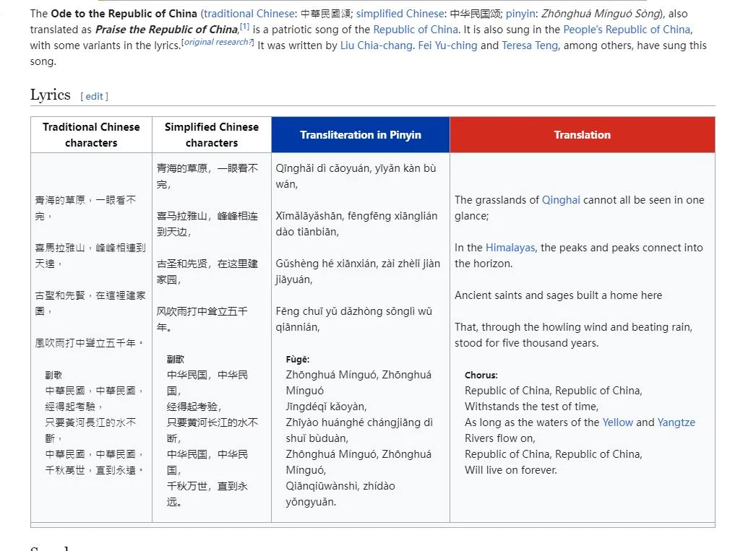Follow the pinyin link in intro
The height and width of the screenshot is (551, 756).
[520, 14]
